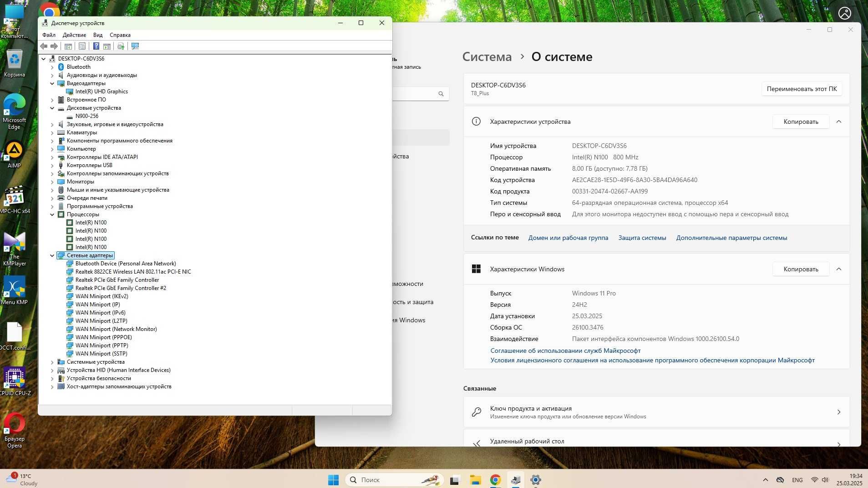Collapse Характеристики Windows section chevron

coord(839,269)
